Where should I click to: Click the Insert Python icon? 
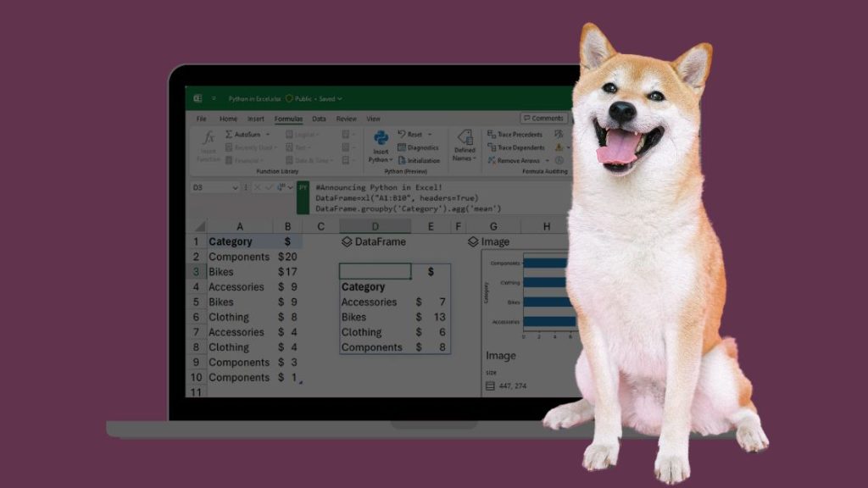381,138
